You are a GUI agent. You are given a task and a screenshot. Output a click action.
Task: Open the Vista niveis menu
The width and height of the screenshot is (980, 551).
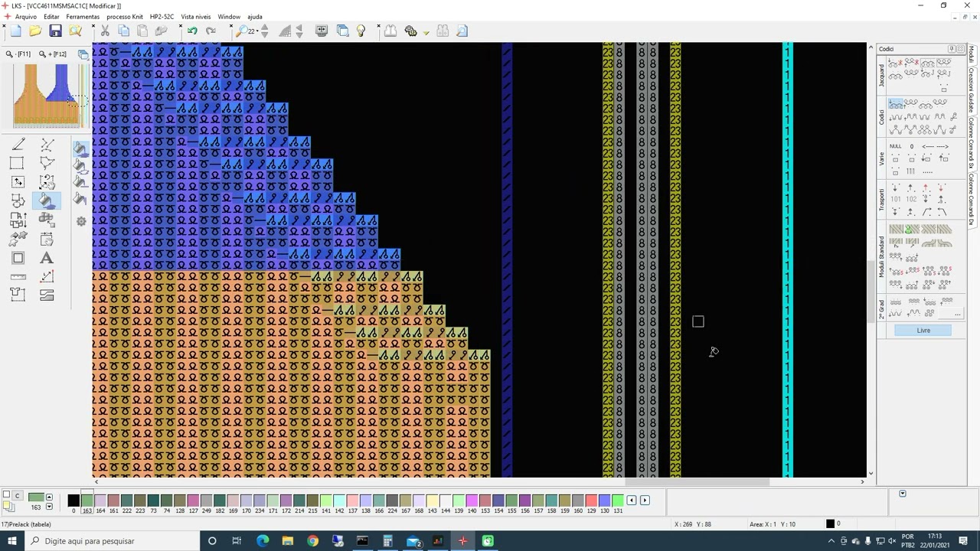coord(196,17)
